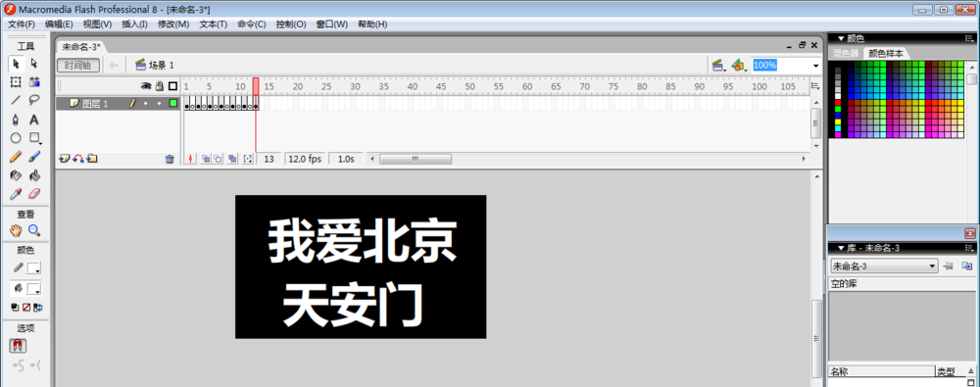The height and width of the screenshot is (387, 980).
Task: Select the 未命名-3* document tab
Action: click(x=81, y=46)
